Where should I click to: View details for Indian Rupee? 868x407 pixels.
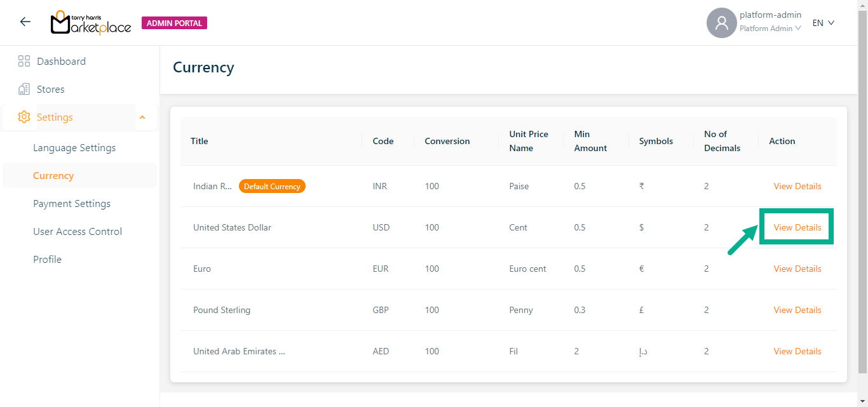point(797,186)
